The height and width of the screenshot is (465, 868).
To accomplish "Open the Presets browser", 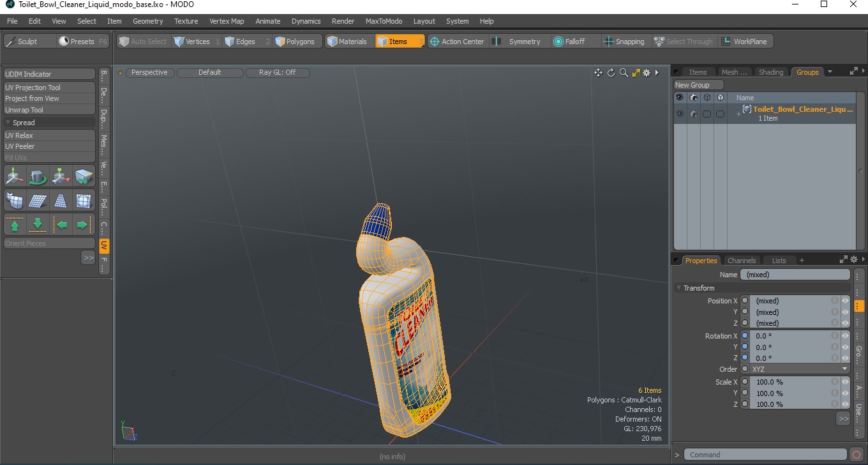I will [x=83, y=42].
